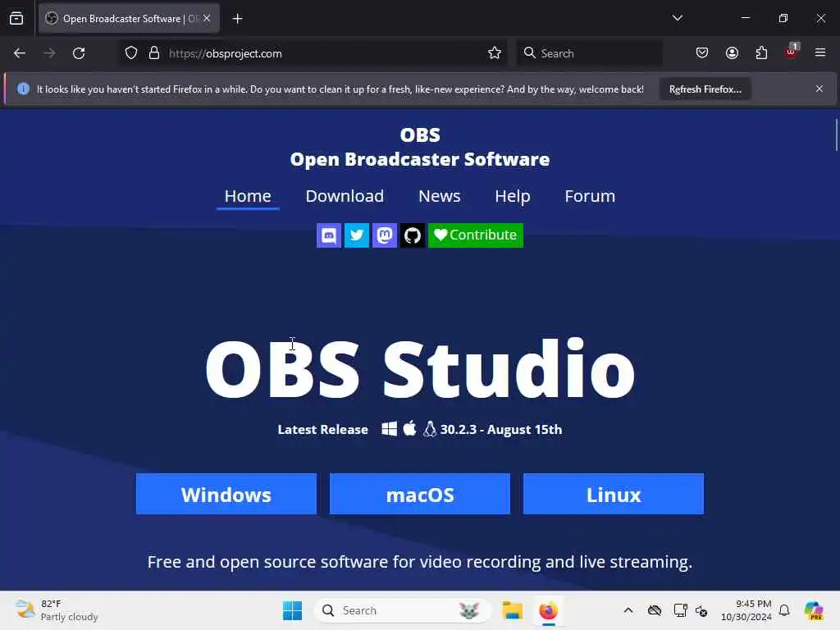Expand the list all tabs dropdown
The image size is (840, 630).
point(677,18)
